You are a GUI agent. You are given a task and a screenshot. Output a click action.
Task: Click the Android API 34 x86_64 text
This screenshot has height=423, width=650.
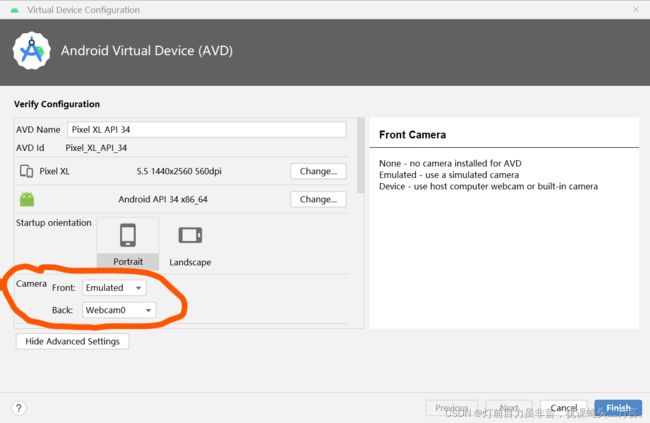tap(163, 199)
